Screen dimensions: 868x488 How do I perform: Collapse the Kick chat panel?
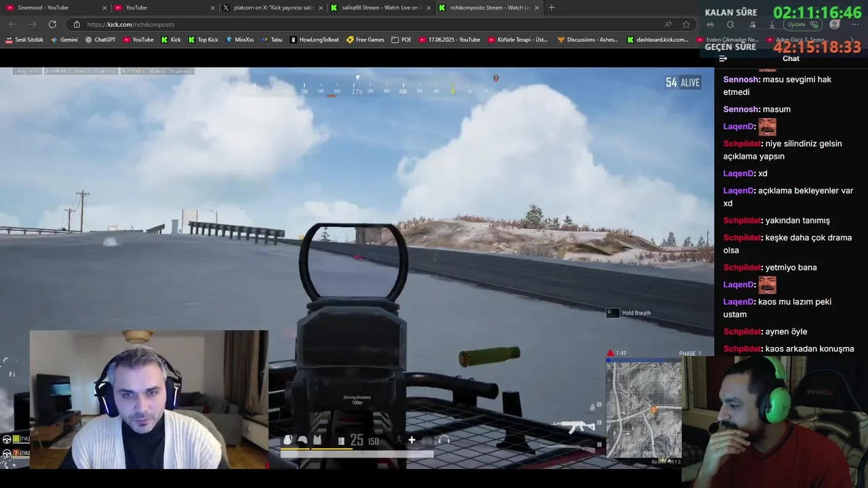pyautogui.click(x=723, y=58)
